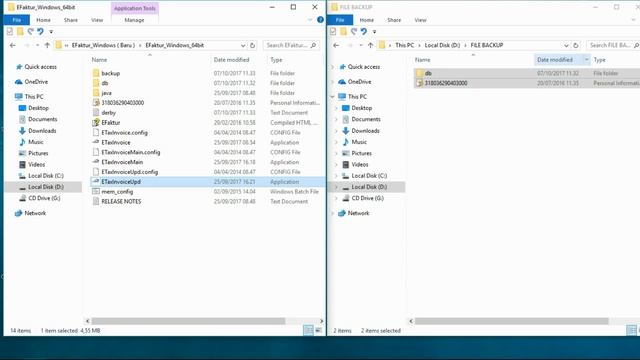Select the backup folder icon
Image resolution: width=640 pixels, height=360 pixels.
(96, 73)
